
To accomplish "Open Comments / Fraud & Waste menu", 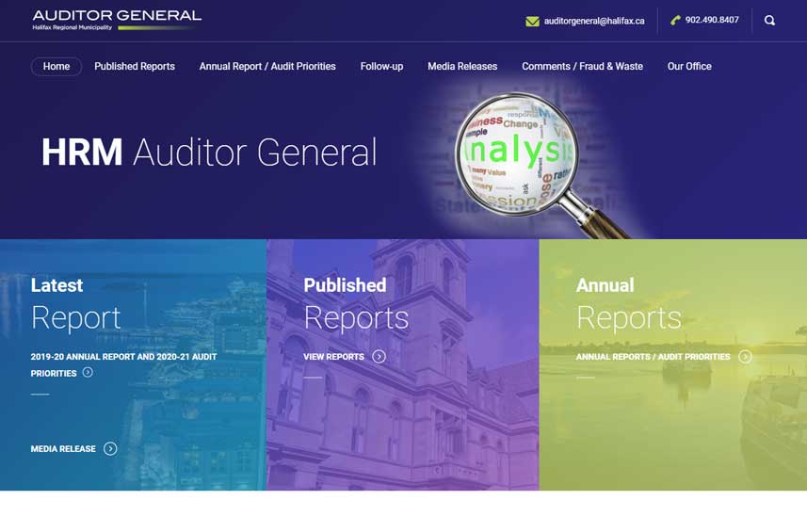I will 583,66.
